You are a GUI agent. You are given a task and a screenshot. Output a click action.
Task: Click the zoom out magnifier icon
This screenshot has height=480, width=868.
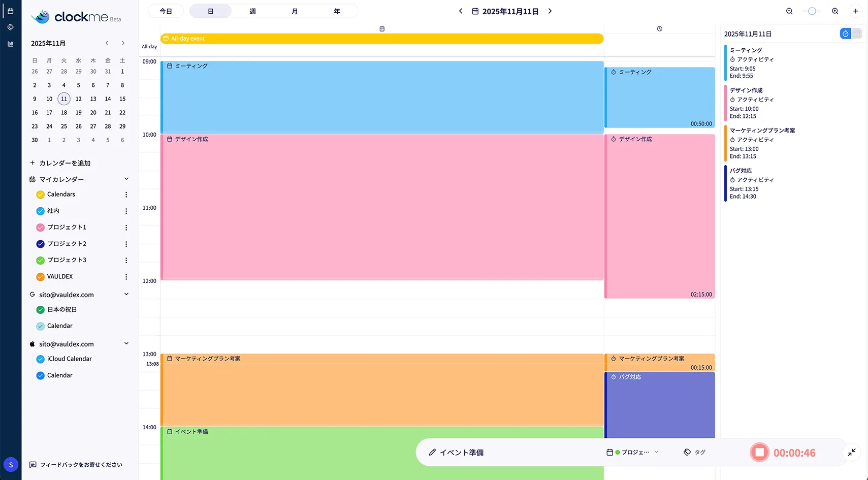point(789,11)
